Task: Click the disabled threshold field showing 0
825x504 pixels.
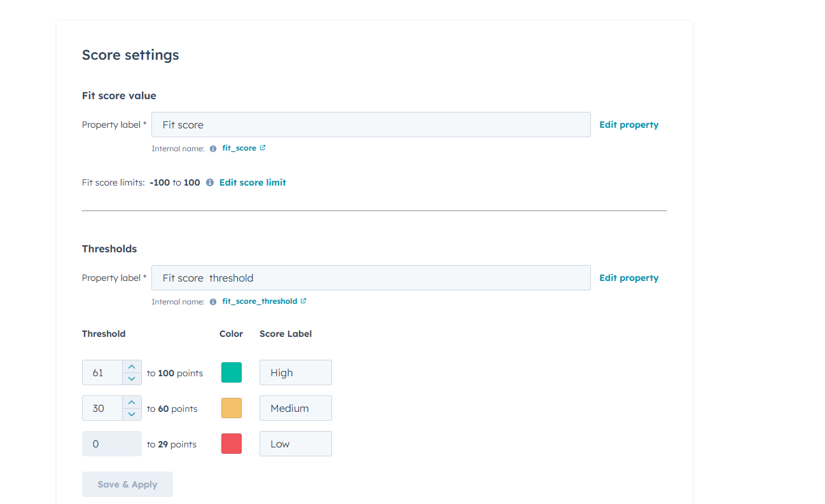Action: (x=112, y=444)
